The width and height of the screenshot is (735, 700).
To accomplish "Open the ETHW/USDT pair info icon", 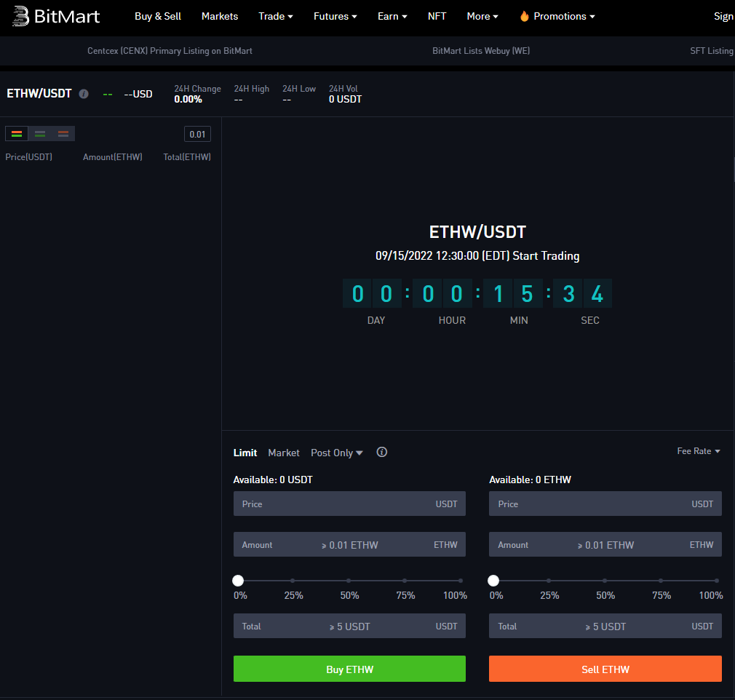I will tap(84, 94).
